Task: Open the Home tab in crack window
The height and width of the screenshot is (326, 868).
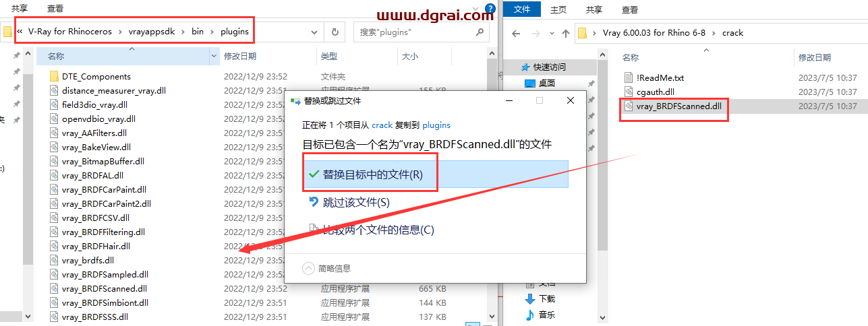Action: pos(558,9)
